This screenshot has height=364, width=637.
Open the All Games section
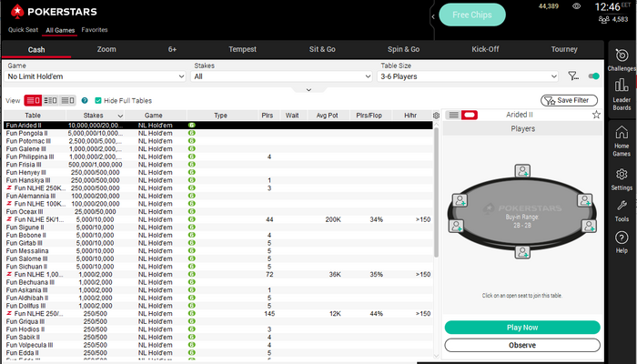point(60,30)
